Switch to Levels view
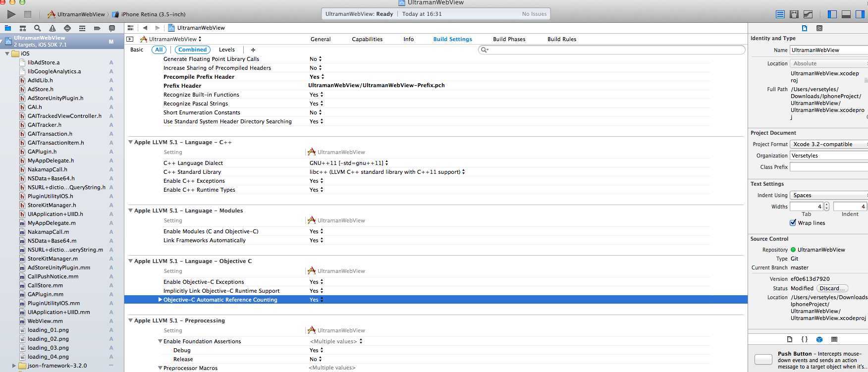868x372 pixels. (227, 50)
